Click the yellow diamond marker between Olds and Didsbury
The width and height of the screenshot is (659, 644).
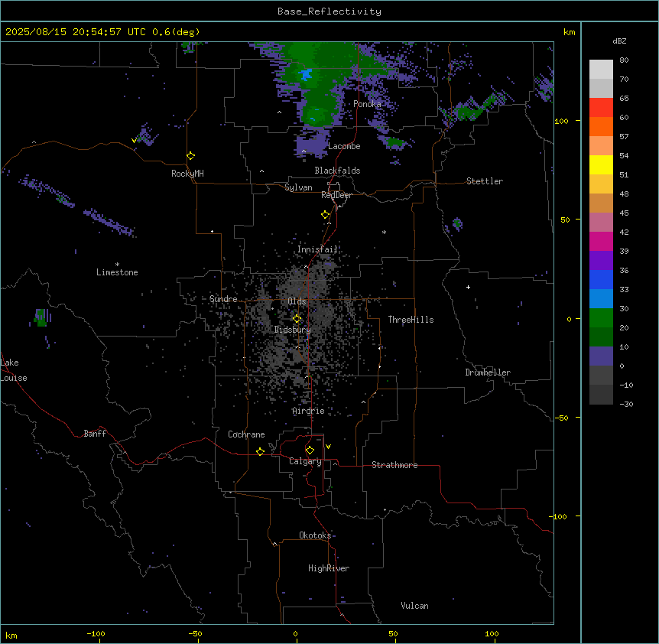(x=297, y=319)
